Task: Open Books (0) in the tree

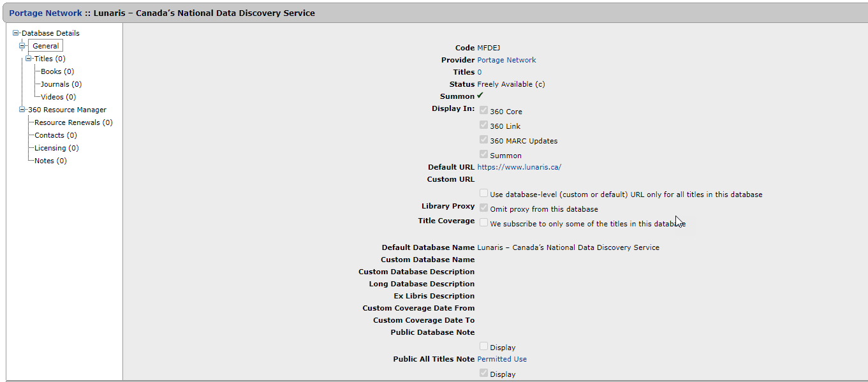Action: 57,71
